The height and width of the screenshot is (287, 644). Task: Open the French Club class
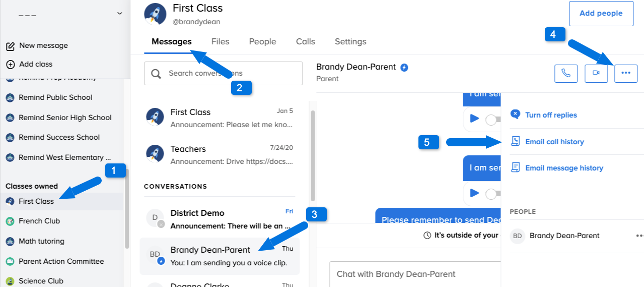click(39, 221)
